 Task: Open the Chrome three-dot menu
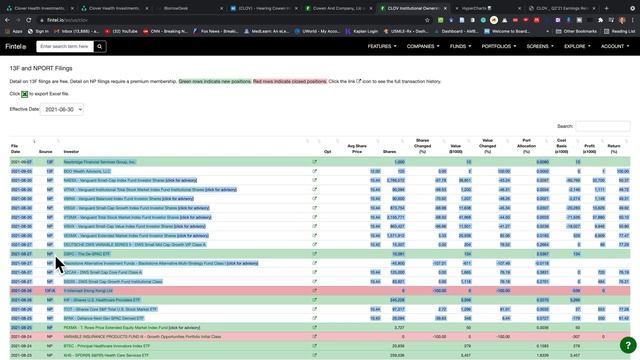click(633, 20)
